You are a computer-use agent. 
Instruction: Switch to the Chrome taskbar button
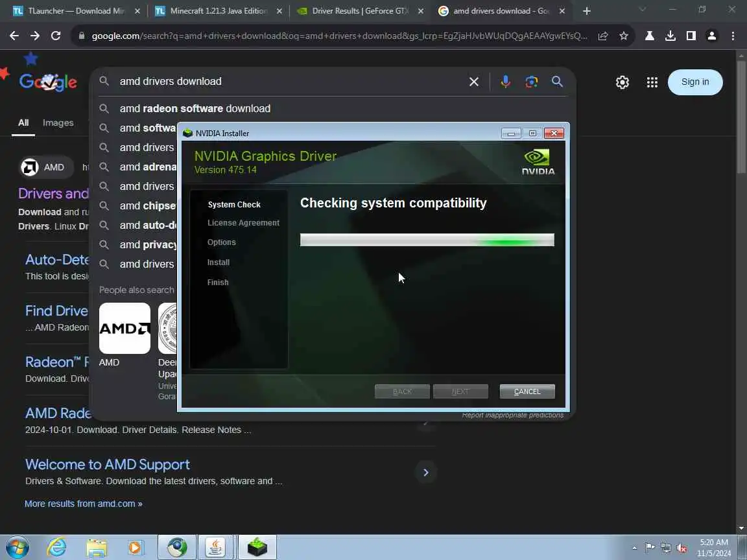pyautogui.click(x=177, y=548)
